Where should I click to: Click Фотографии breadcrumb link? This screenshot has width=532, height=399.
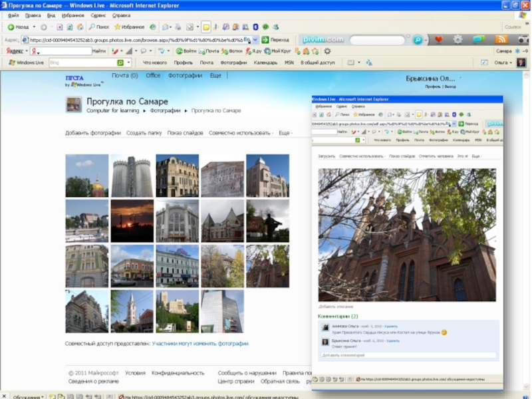(x=165, y=110)
